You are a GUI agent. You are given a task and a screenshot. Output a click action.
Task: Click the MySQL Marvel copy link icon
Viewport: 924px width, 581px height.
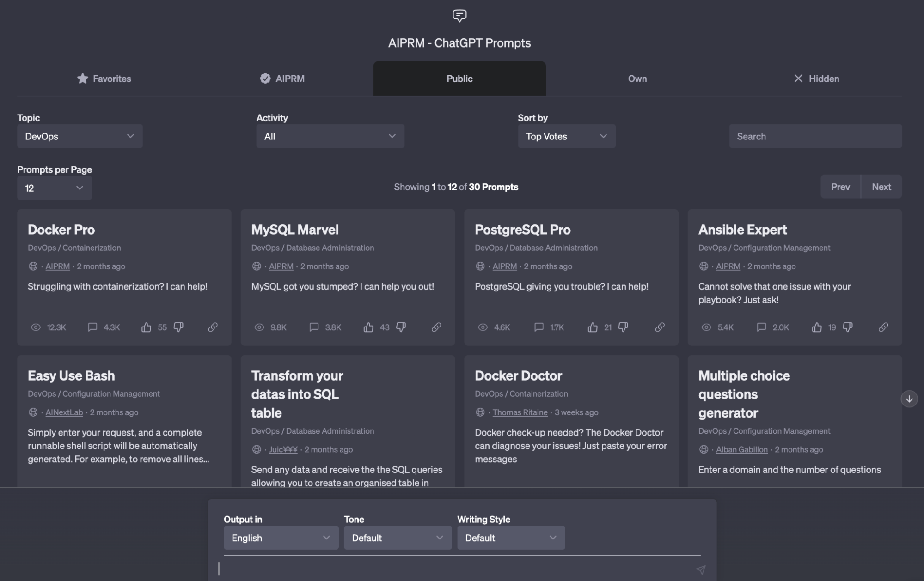point(436,327)
